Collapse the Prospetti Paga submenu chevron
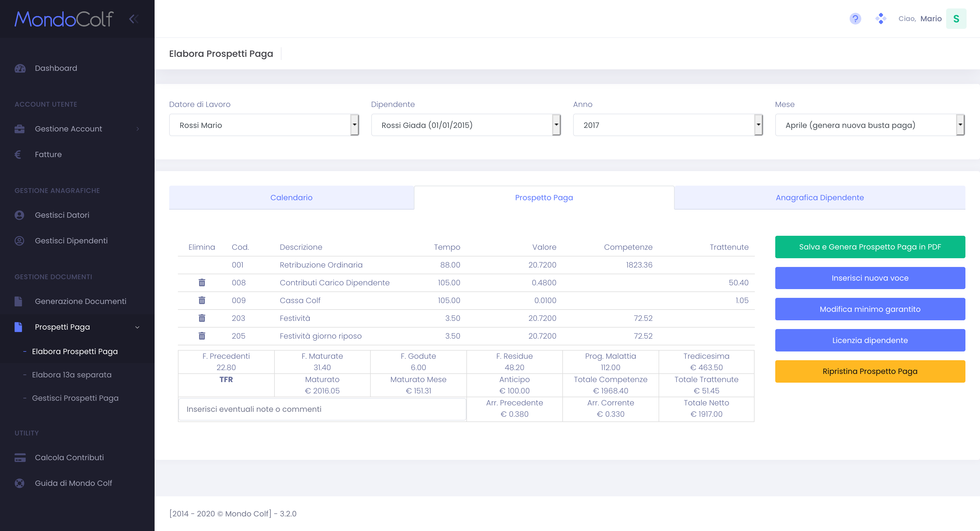The width and height of the screenshot is (980, 531). pyautogui.click(x=137, y=327)
